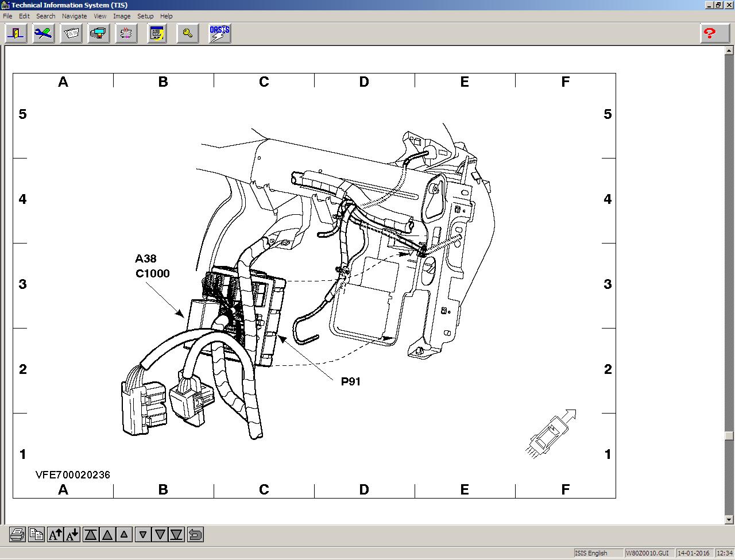Viewport: 735px width, 560px height.
Task: Click the window with yellow moon icon
Action: click(157, 33)
